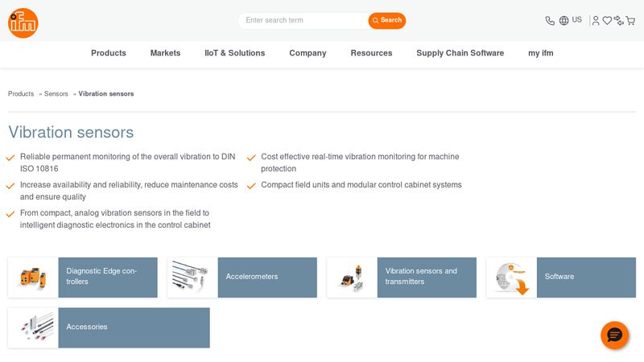Image resolution: width=644 pixels, height=362 pixels.
Task: Open the favorites heart icon
Action: point(607,21)
